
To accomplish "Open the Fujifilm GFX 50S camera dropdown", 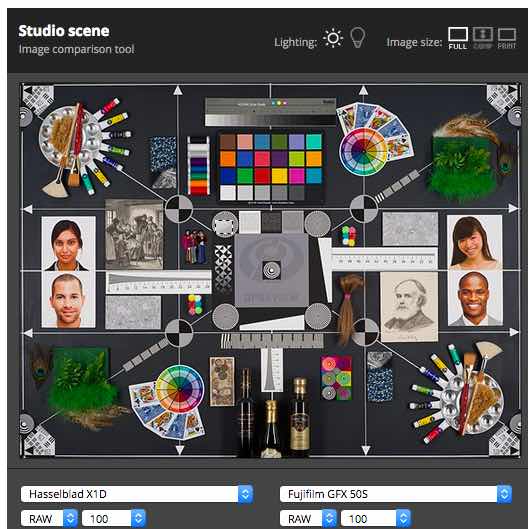I will point(396,494).
